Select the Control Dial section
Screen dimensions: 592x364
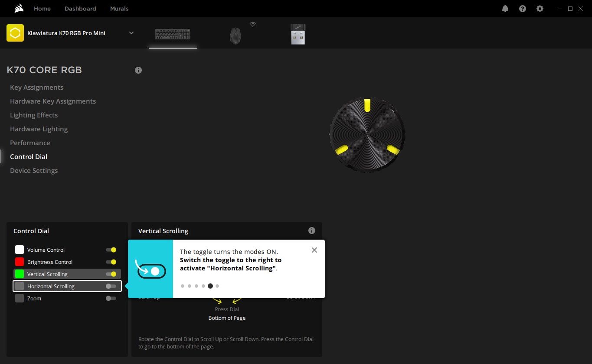[29, 157]
